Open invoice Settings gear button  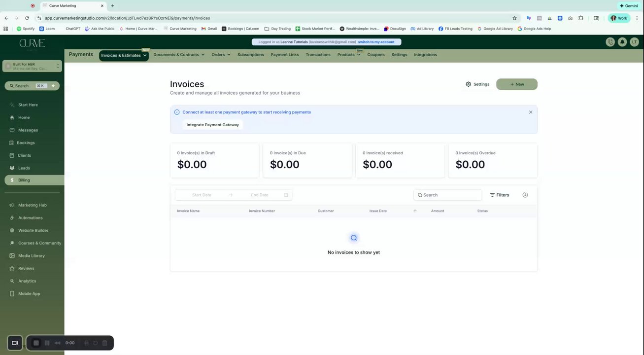coord(477,84)
